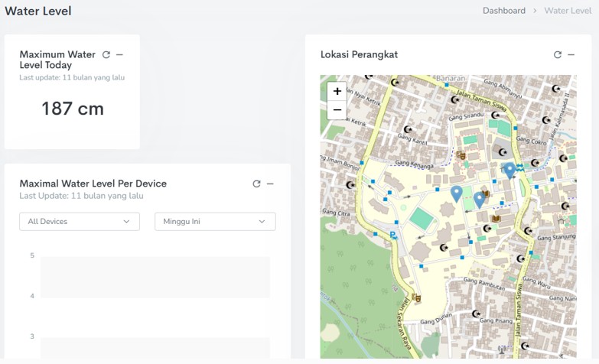Open the Minggu Ini period dropdown
Screen dimensions: 599x364
[215, 222]
